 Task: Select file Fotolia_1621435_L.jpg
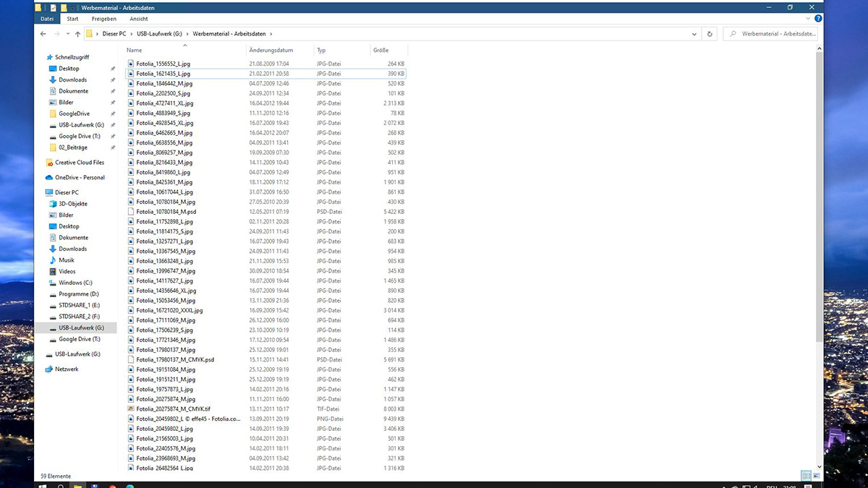click(265, 74)
